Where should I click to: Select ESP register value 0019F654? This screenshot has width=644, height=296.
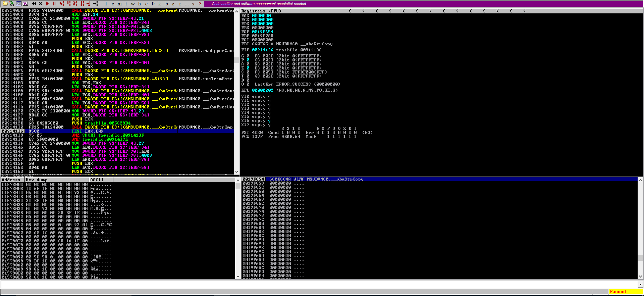(x=263, y=32)
